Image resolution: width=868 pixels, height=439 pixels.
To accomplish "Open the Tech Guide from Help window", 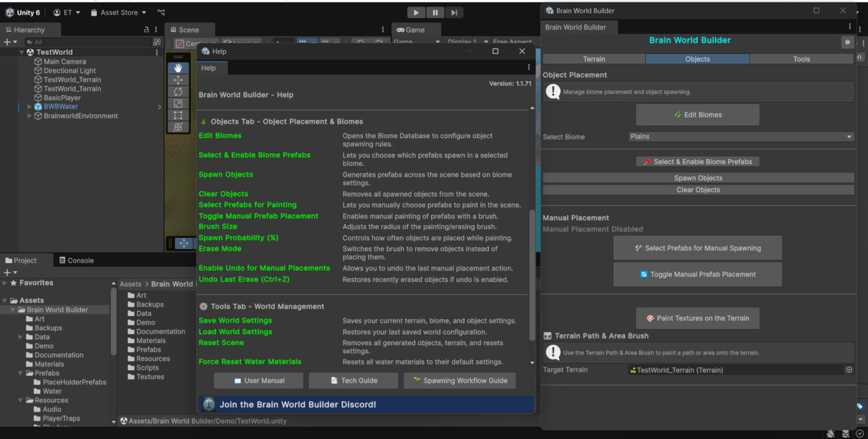I will coord(354,380).
